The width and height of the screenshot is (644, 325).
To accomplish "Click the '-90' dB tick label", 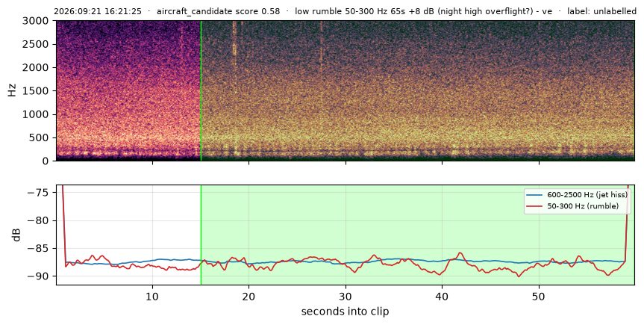I will tap(38, 276).
